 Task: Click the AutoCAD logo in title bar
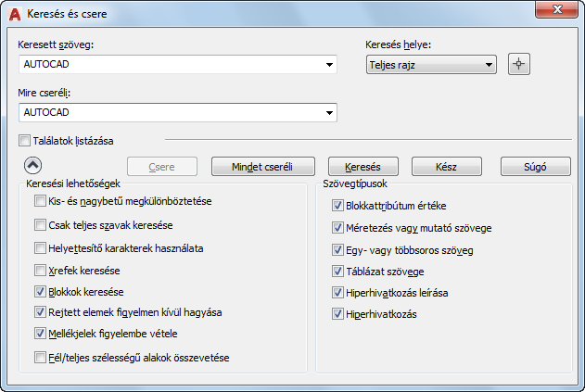15,14
